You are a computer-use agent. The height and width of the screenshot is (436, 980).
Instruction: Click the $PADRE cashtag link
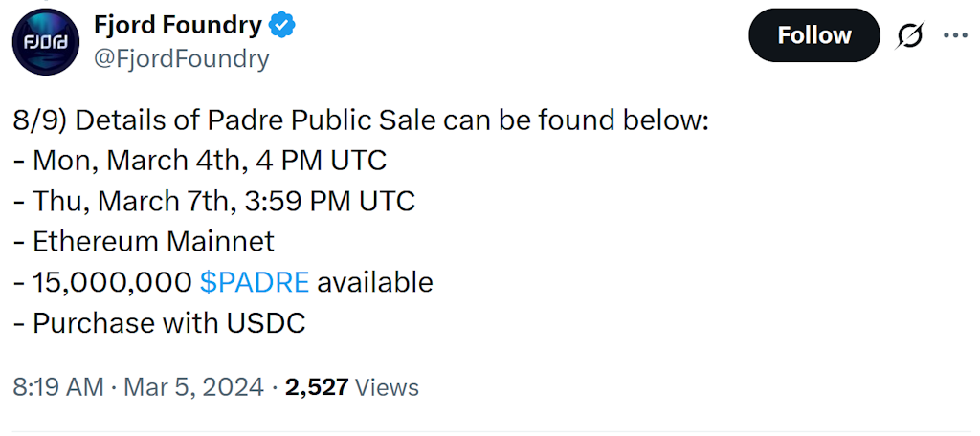(x=255, y=282)
